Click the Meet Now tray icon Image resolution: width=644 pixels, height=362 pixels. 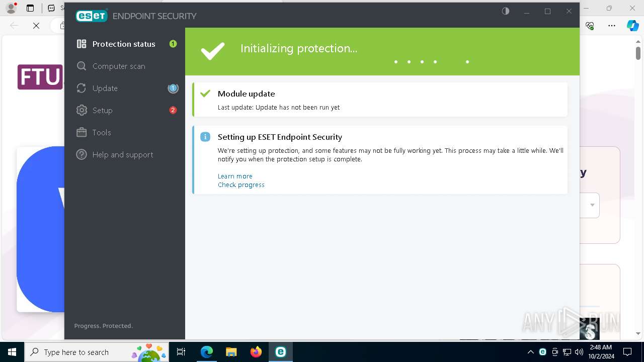[554, 352]
